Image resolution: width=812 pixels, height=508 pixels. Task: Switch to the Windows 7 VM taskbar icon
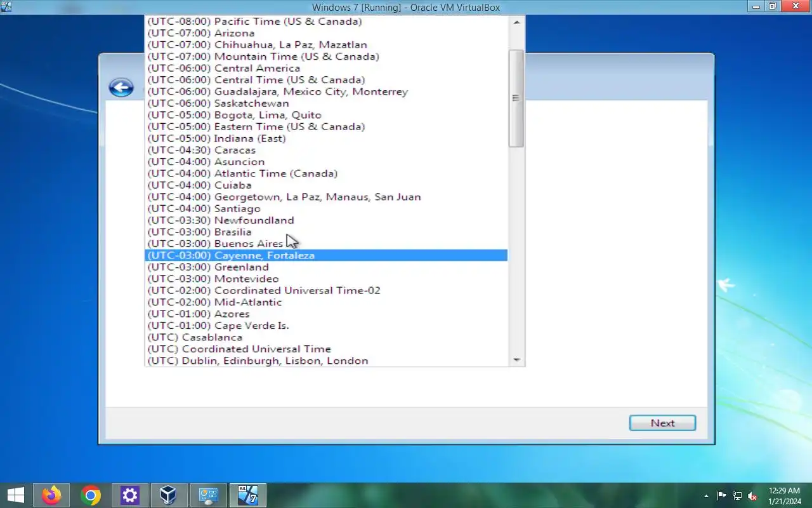point(247,495)
